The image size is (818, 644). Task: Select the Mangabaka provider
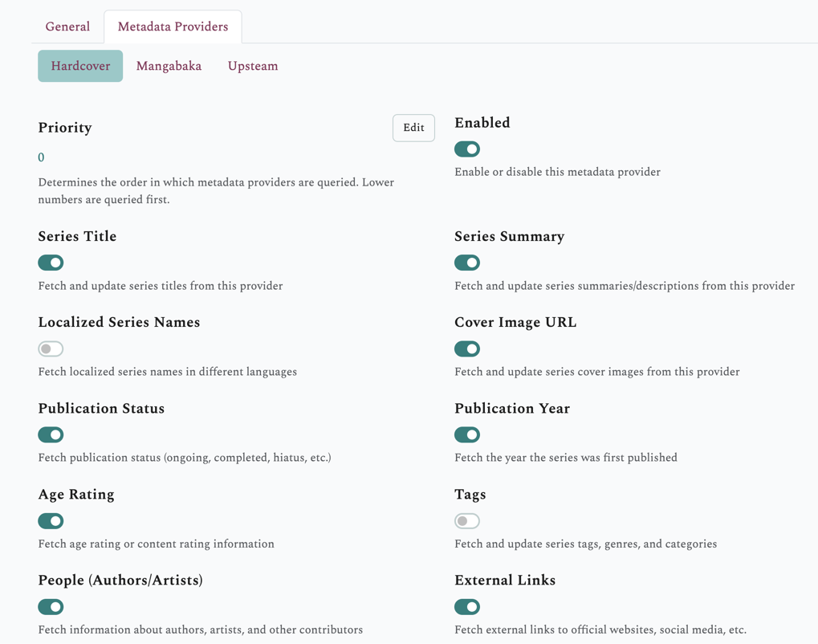coord(169,66)
